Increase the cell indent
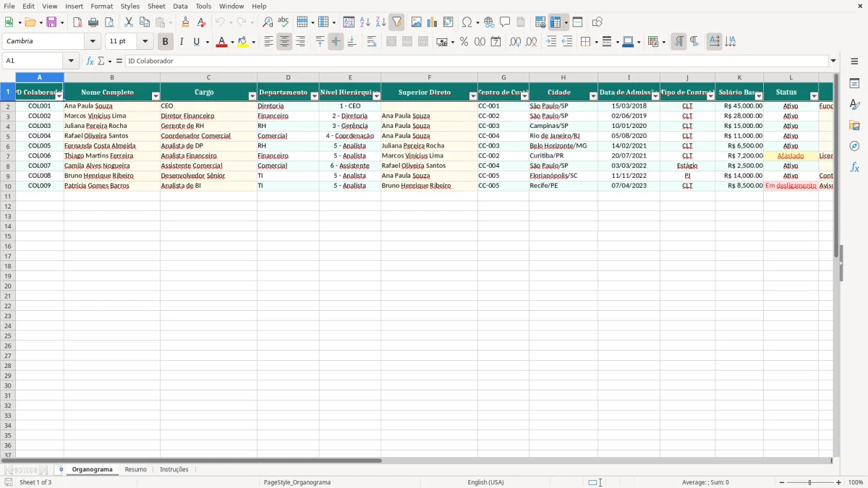868x488 pixels. pyautogui.click(x=551, y=42)
